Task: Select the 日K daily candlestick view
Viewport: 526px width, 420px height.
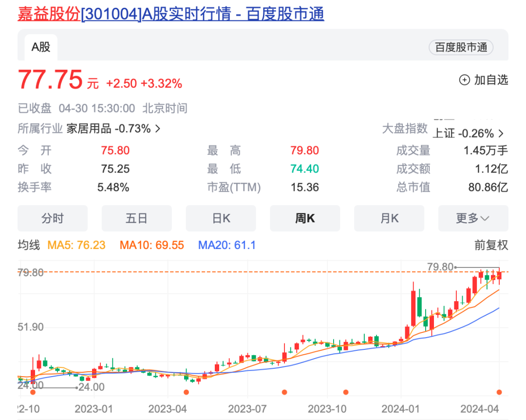Action: coord(221,218)
